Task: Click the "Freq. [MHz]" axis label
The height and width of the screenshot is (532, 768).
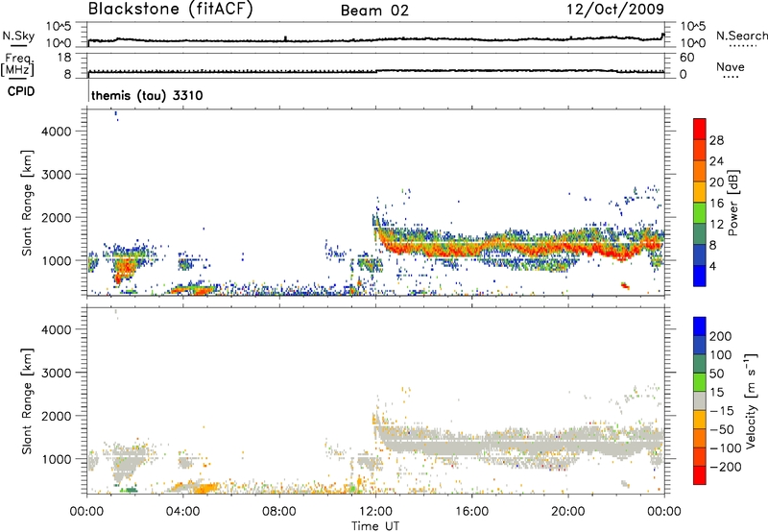Action: [17, 65]
